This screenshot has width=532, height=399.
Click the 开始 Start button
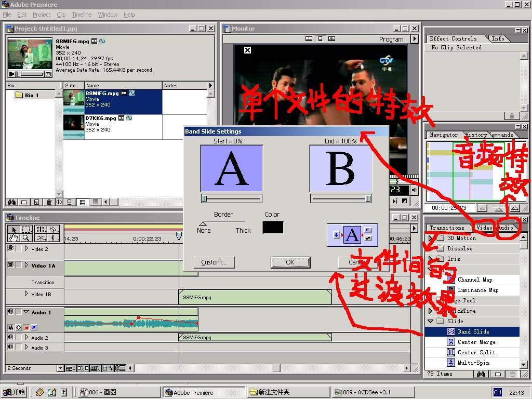click(14, 392)
